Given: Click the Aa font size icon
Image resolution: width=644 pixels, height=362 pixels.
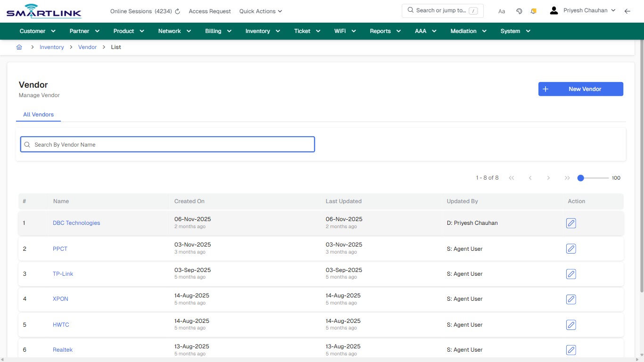Looking at the screenshot, I should tap(502, 11).
